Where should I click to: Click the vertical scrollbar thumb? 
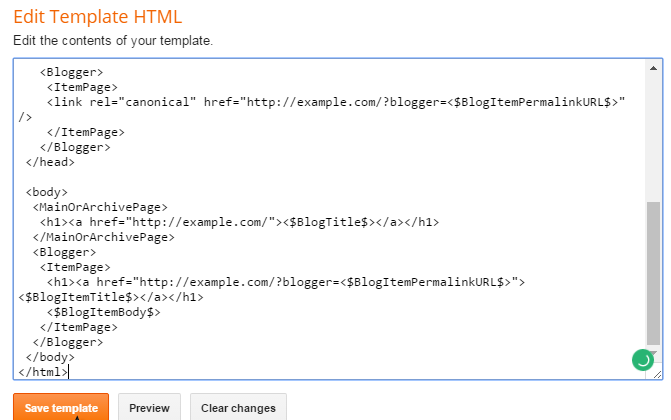pos(653,272)
